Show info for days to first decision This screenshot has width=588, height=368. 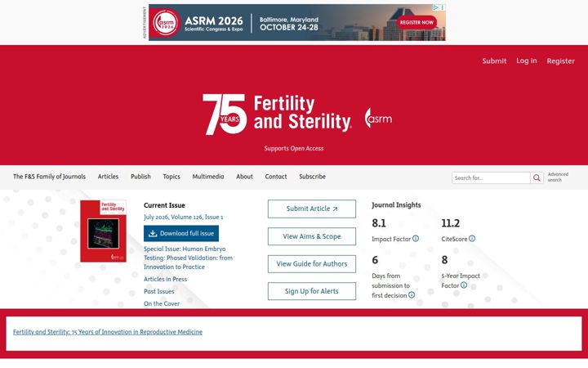pyautogui.click(x=412, y=295)
